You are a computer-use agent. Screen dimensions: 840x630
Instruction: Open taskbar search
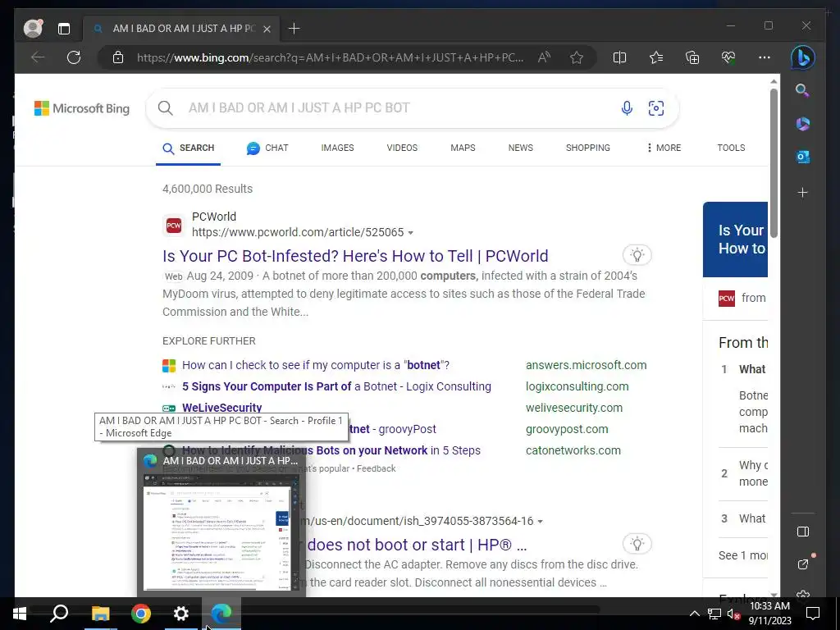pos(59,614)
